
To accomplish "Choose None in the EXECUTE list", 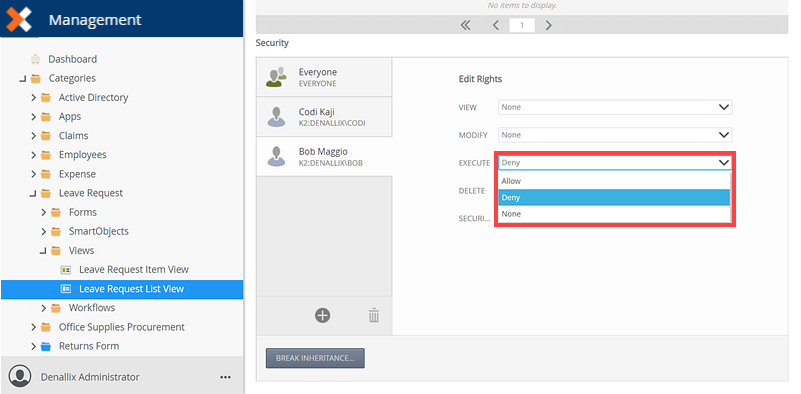I will coord(614,214).
